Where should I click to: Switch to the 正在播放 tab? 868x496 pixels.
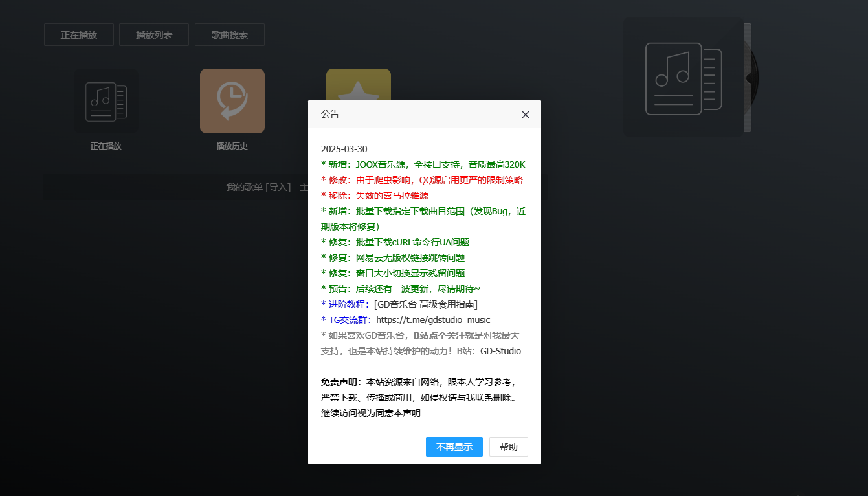click(79, 35)
